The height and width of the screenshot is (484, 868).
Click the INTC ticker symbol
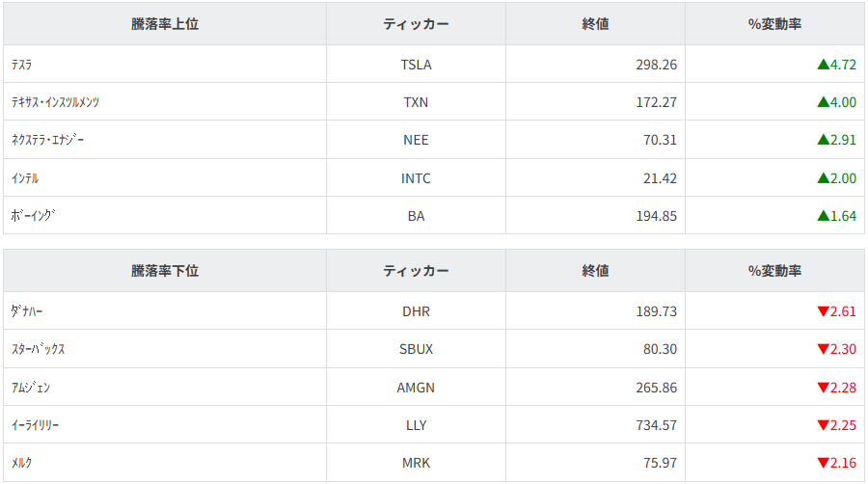click(x=416, y=178)
